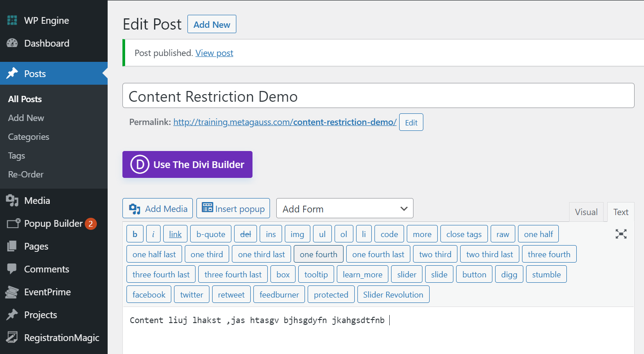
Task: Toggle bold formatting with the b button
Action: pyautogui.click(x=135, y=233)
